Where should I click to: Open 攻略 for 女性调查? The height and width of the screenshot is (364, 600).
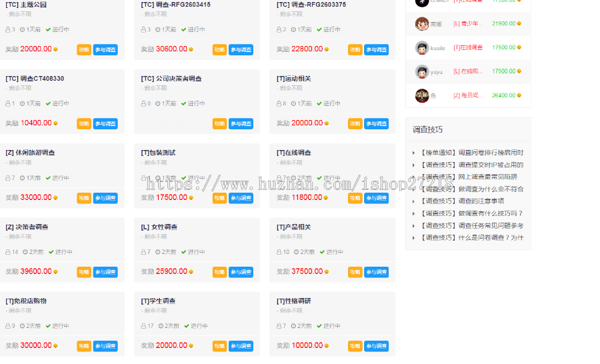coord(219,272)
